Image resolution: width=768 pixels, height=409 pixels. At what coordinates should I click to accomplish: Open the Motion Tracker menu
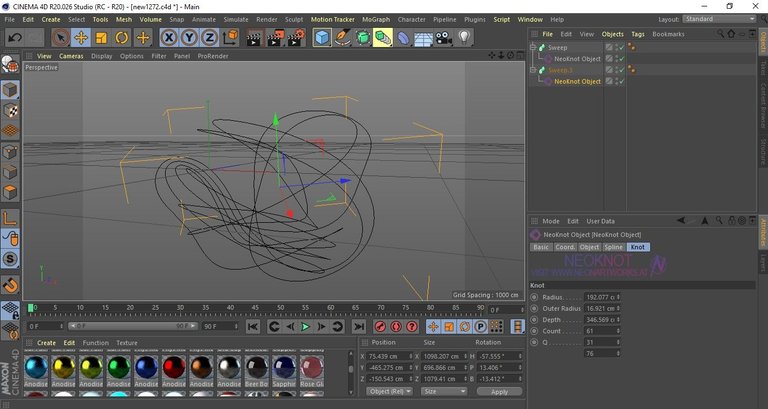(x=333, y=20)
